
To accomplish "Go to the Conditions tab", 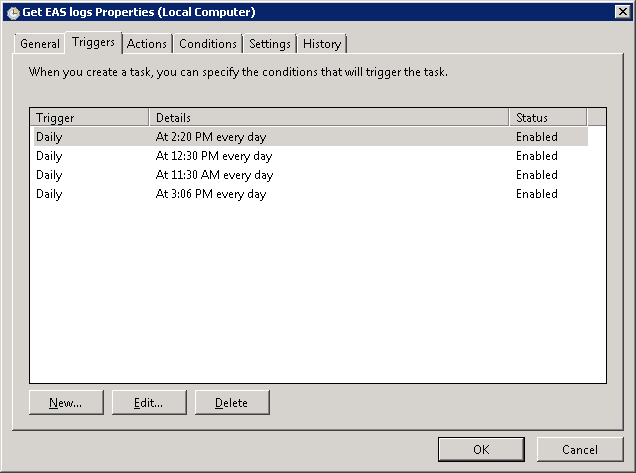I will (208, 43).
